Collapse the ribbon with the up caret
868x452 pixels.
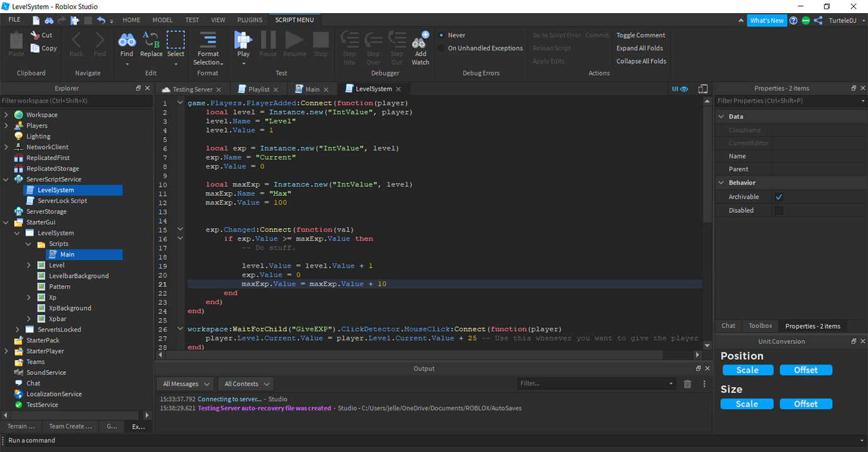click(742, 20)
